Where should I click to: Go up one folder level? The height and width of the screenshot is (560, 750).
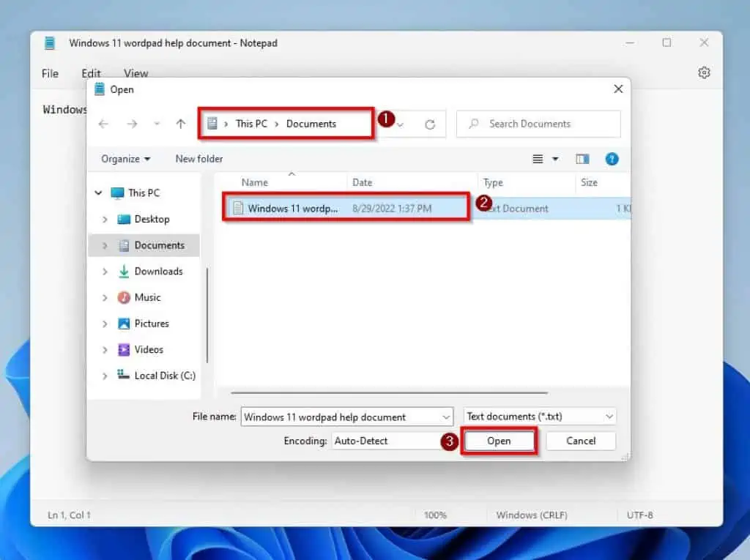click(180, 124)
